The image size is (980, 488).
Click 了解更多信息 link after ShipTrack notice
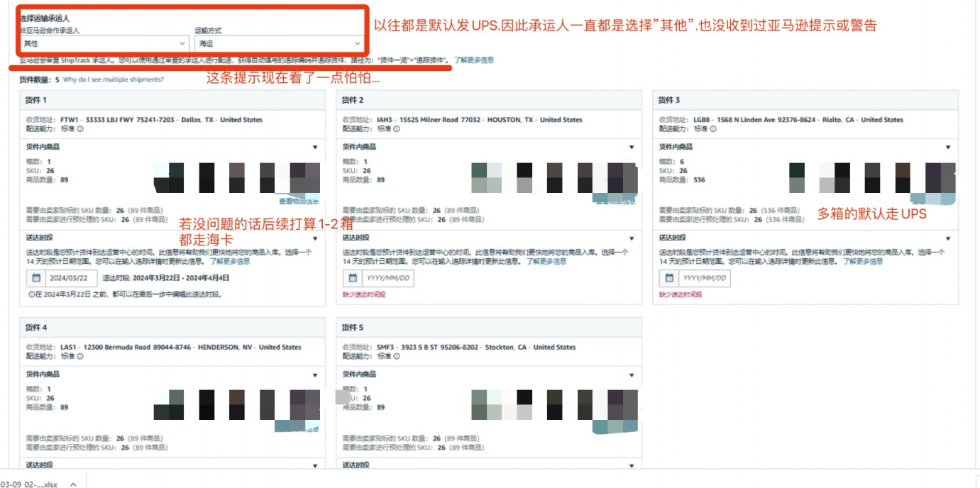coord(474,60)
